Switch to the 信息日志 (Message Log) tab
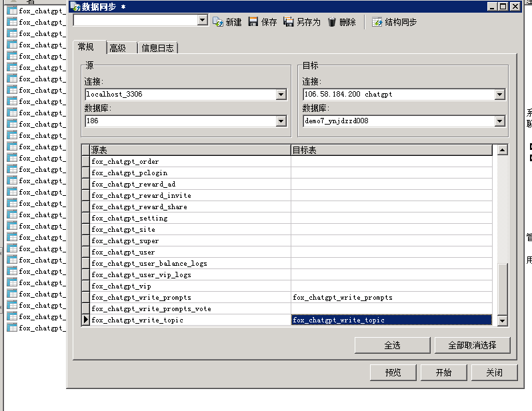The image size is (532, 411). 159,48
